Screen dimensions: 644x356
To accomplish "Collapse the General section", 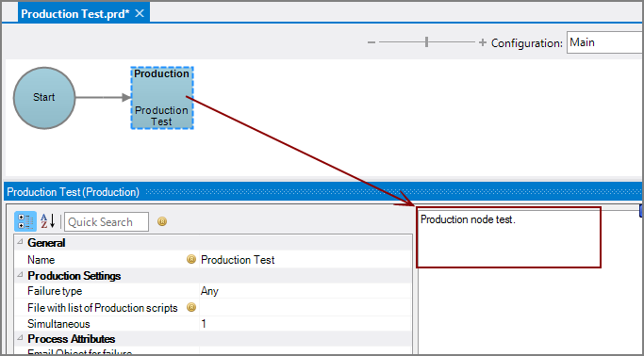I will (19, 242).
